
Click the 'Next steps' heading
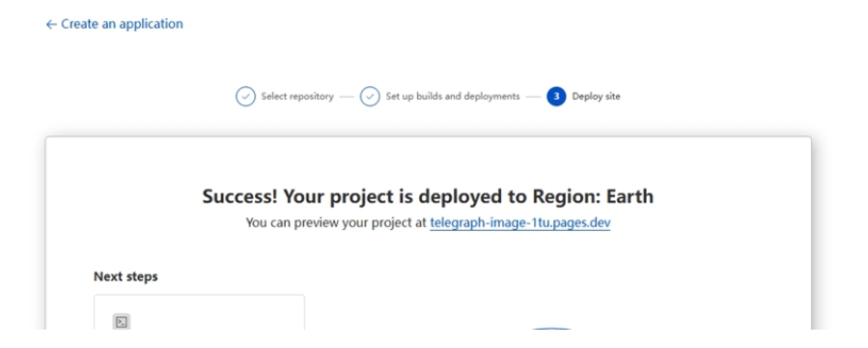(x=126, y=276)
